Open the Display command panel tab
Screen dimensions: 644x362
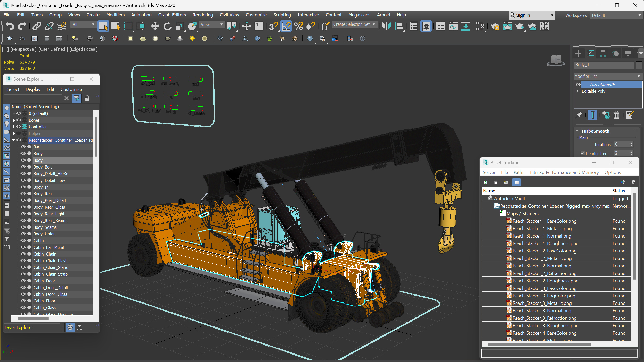click(628, 54)
